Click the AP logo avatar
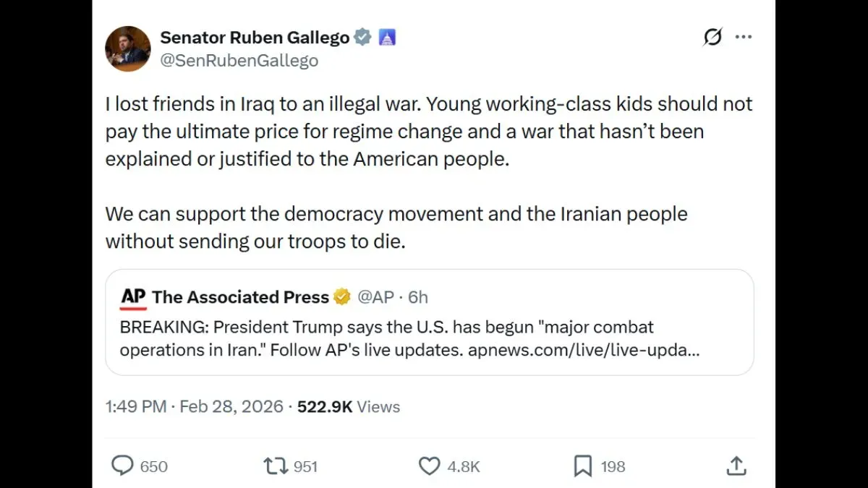Screen dimensions: 868x488 click(x=133, y=297)
